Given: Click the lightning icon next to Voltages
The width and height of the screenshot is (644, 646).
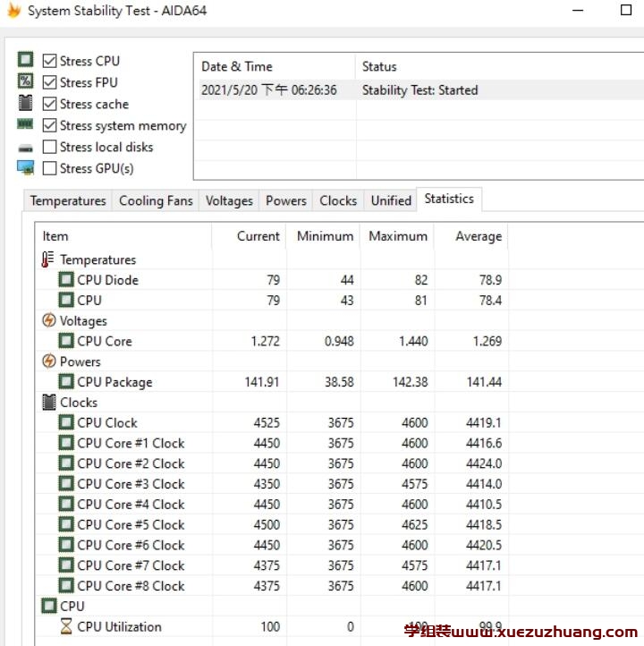Looking at the screenshot, I should 49,320.
